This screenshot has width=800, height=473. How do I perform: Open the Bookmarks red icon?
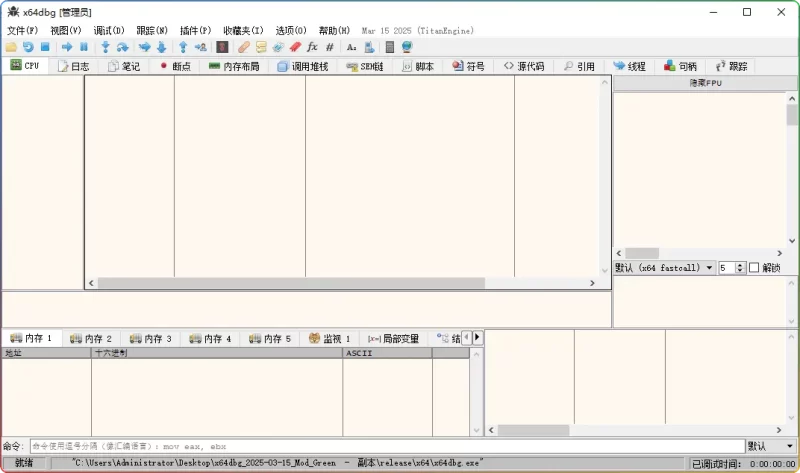295,47
